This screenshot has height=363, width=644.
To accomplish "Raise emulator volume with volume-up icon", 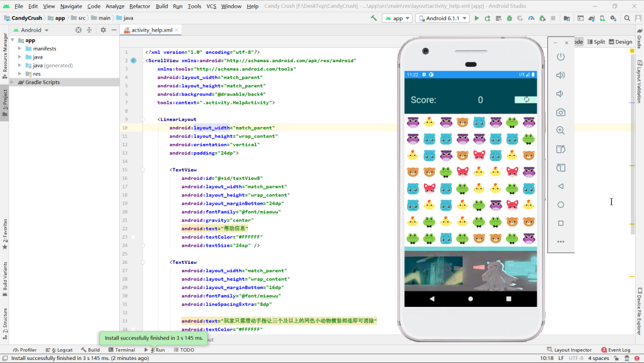I will coord(561,75).
